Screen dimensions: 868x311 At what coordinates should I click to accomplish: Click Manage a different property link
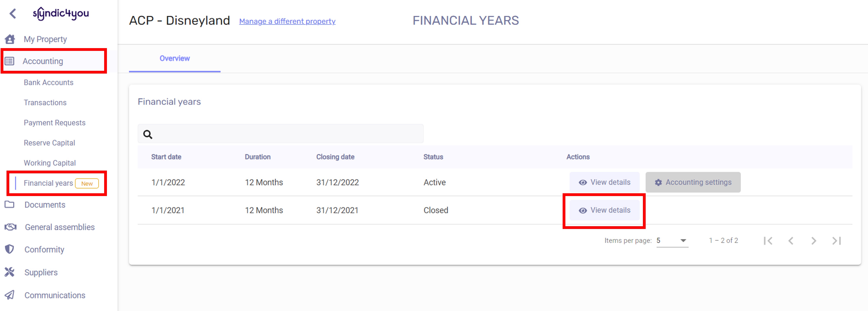[287, 21]
